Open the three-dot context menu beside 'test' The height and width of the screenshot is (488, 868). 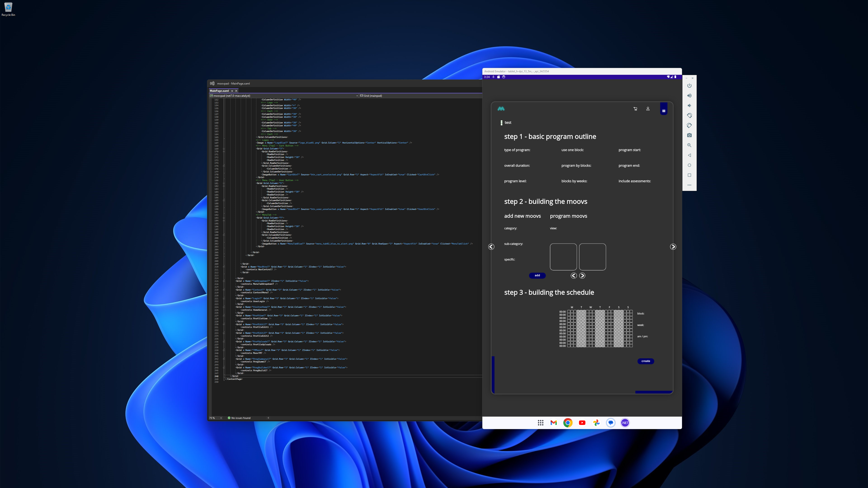coord(501,123)
